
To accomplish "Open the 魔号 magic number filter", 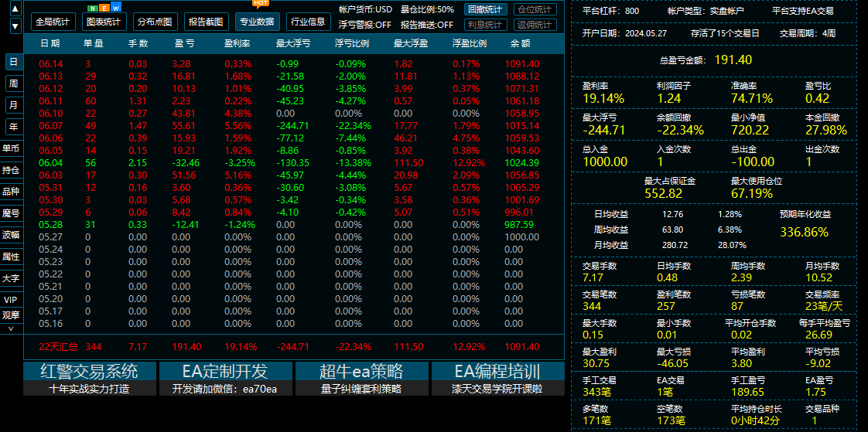I will [11, 213].
